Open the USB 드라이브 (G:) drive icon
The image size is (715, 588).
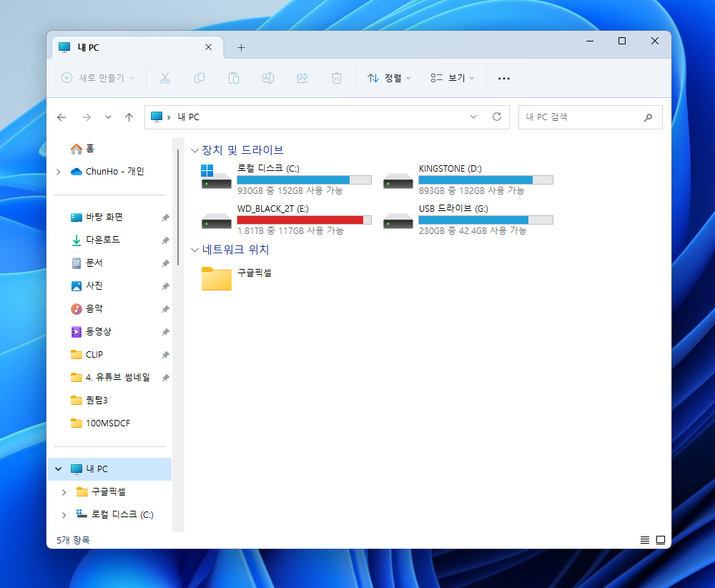(x=398, y=221)
